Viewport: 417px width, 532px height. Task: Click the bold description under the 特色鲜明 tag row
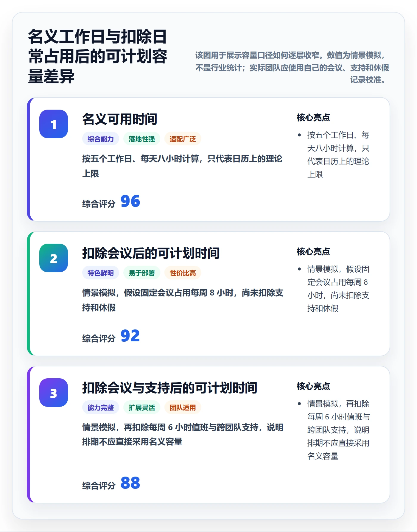(x=183, y=300)
